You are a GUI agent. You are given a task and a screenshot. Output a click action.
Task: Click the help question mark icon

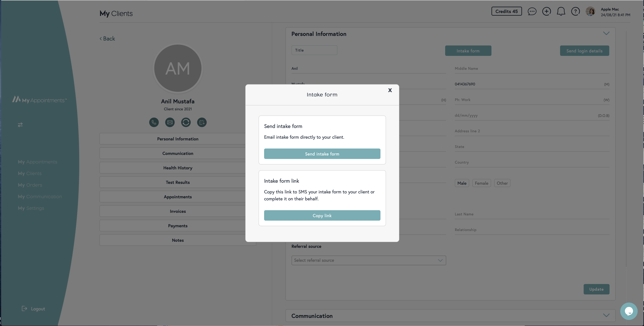(575, 11)
